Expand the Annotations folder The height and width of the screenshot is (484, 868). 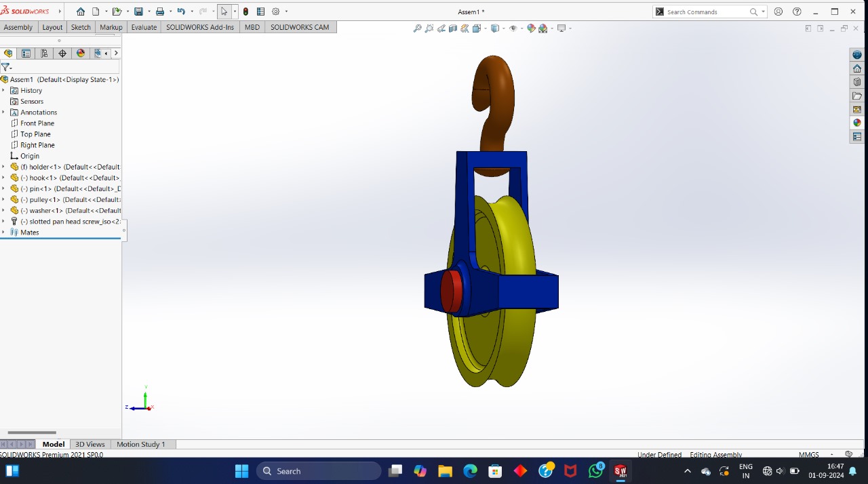click(x=3, y=112)
